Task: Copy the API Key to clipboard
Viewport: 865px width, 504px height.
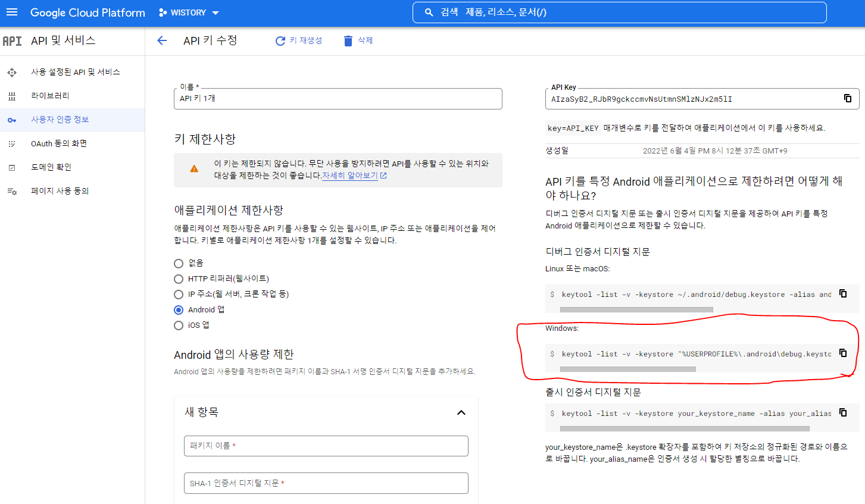Action: pos(848,98)
